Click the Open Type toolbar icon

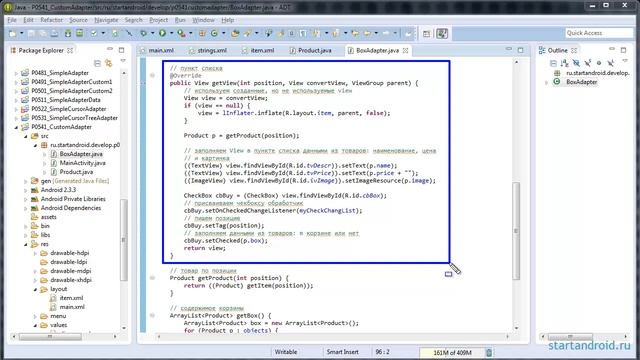(235, 33)
